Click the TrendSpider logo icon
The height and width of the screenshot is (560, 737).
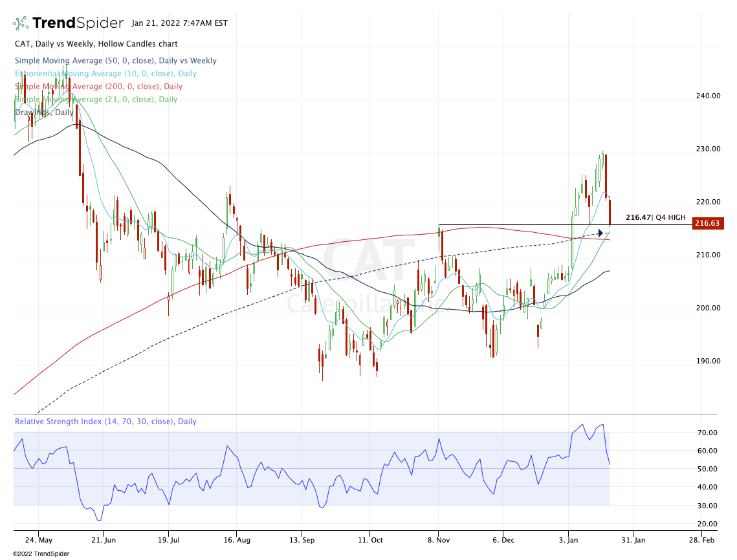[21, 23]
